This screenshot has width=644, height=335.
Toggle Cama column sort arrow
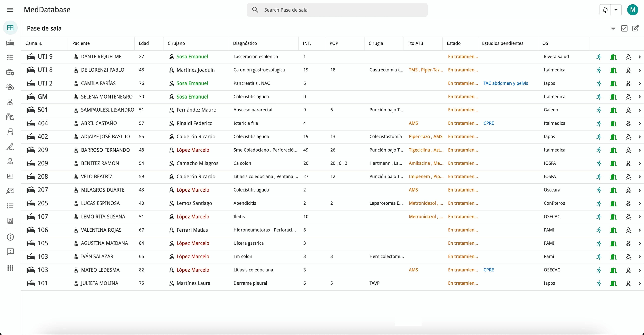[x=41, y=43]
